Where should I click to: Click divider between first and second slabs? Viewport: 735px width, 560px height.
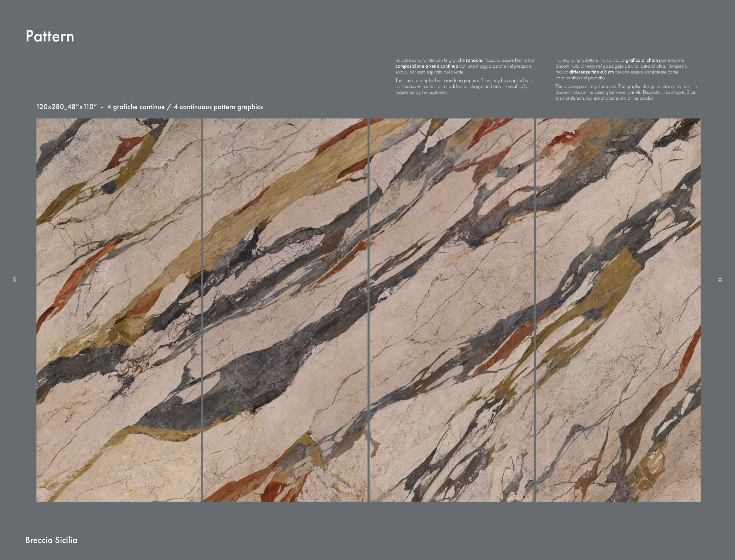click(202, 310)
